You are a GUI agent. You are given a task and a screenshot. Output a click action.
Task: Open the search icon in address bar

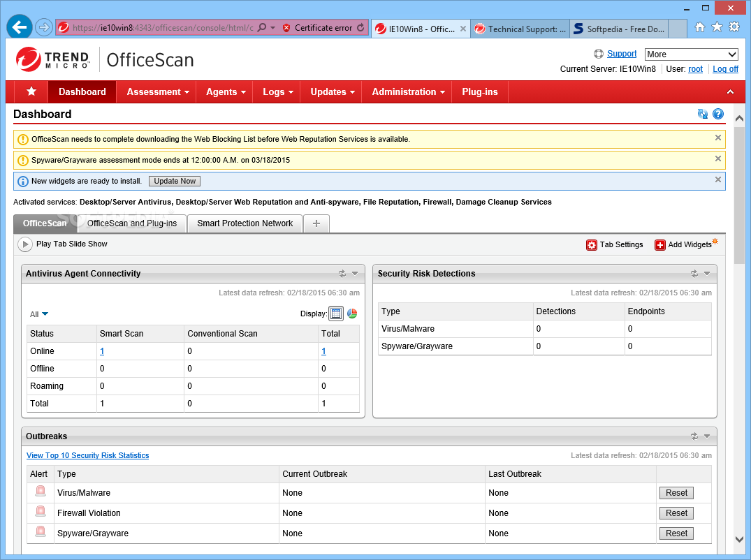pos(262,28)
